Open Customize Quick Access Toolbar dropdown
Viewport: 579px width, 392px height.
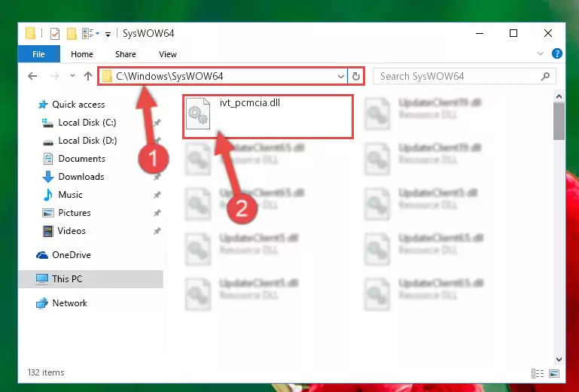108,35
